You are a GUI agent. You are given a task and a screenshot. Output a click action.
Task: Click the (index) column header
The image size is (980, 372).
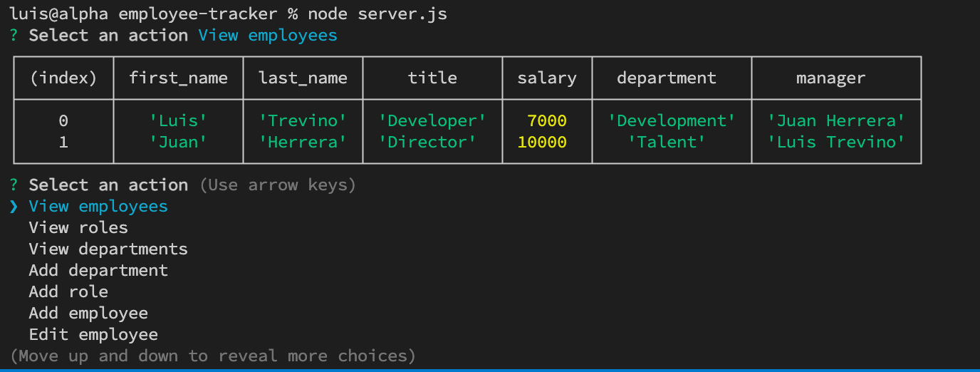(63, 78)
